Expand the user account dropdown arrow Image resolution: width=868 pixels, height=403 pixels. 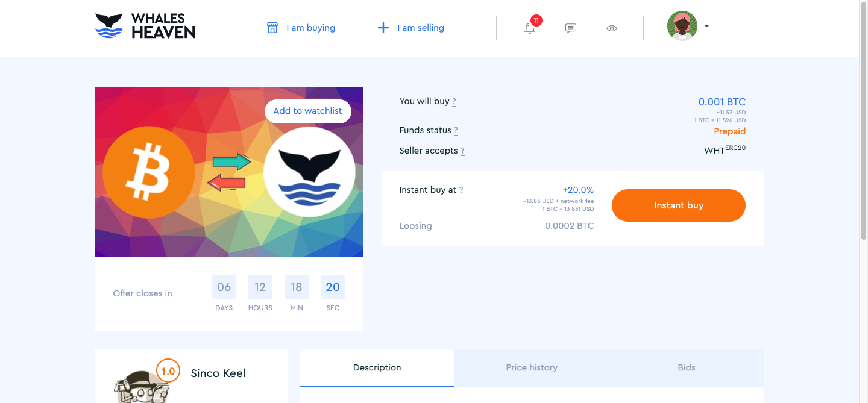(x=706, y=26)
